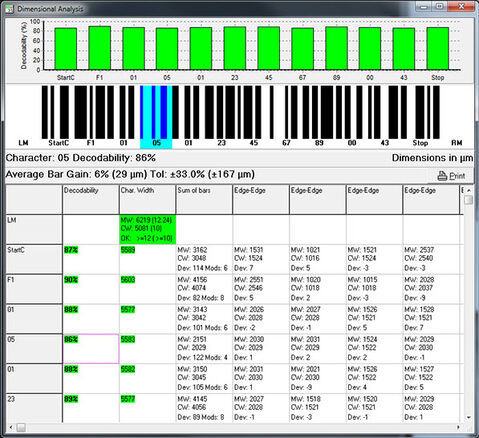Click the horizontal scrollbar right arrow
The height and width of the screenshot is (438, 479).
pos(459,427)
